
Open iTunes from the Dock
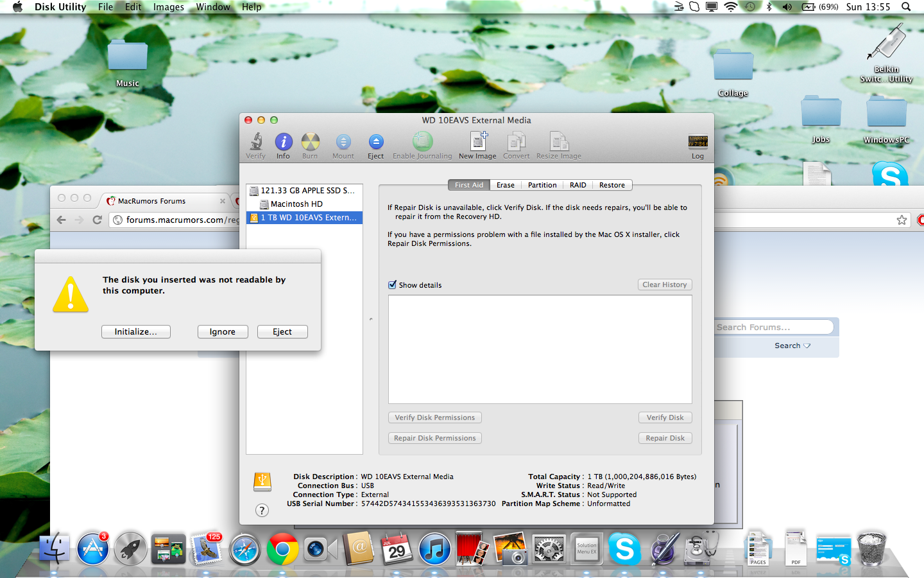pos(434,550)
